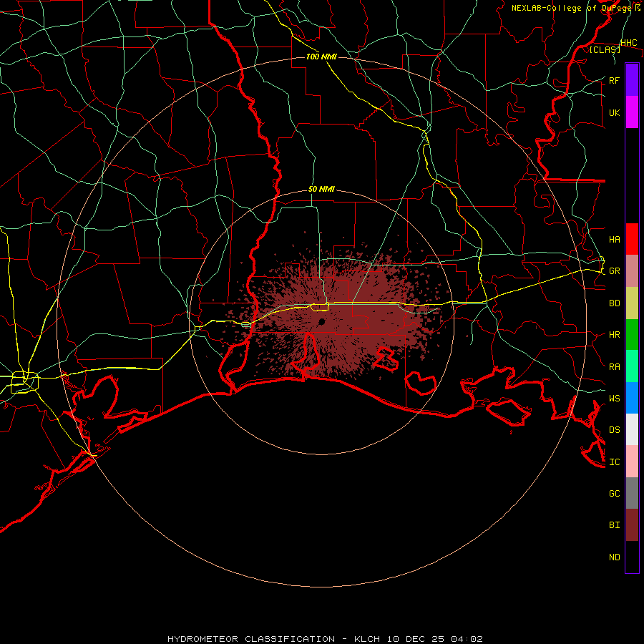Click the [CLAS] units label
Viewport: 644px width, 644px height.
(x=605, y=49)
